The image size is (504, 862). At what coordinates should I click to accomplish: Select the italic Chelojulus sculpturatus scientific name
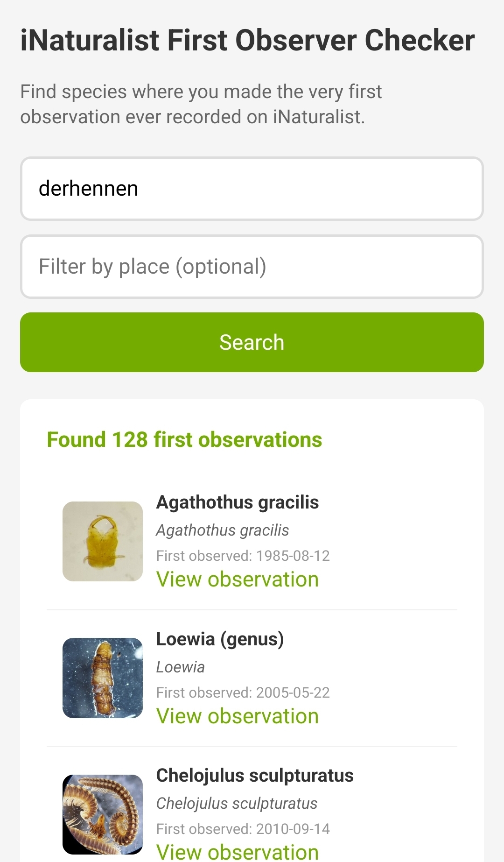coord(237,804)
